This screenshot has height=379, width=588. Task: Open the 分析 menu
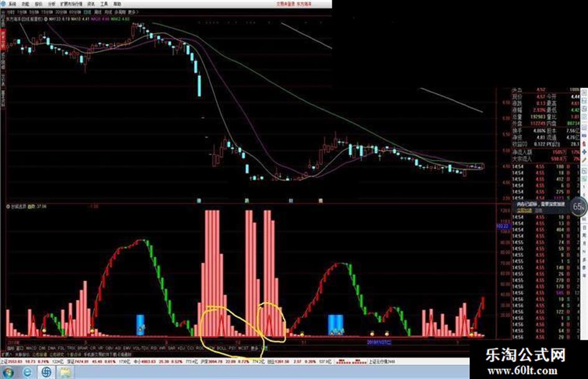pos(52,4)
